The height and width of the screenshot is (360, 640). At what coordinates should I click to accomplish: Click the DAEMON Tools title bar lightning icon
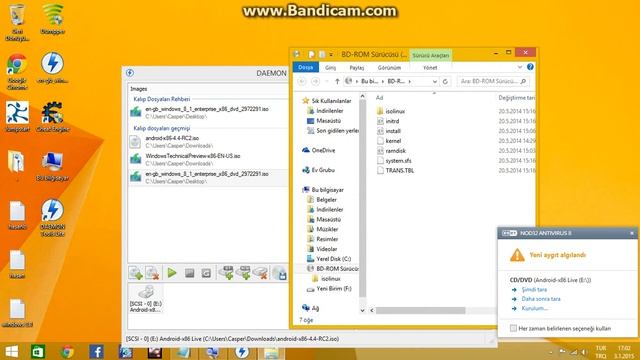[x=130, y=73]
